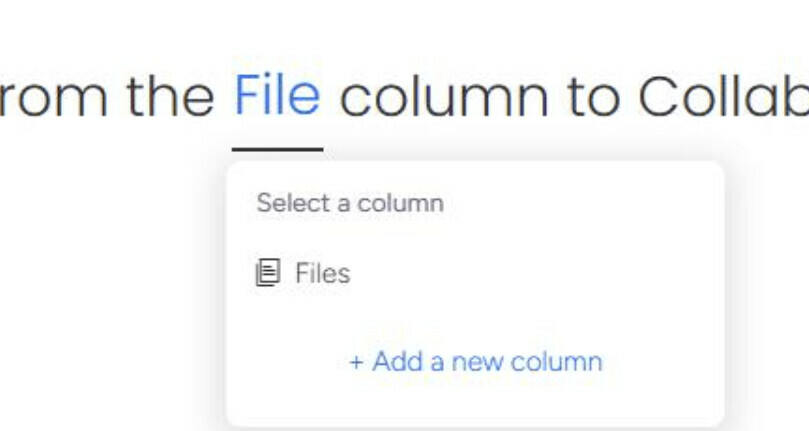The width and height of the screenshot is (809, 431).
Task: Click the words 'rom the' before File
Action: coord(107,97)
